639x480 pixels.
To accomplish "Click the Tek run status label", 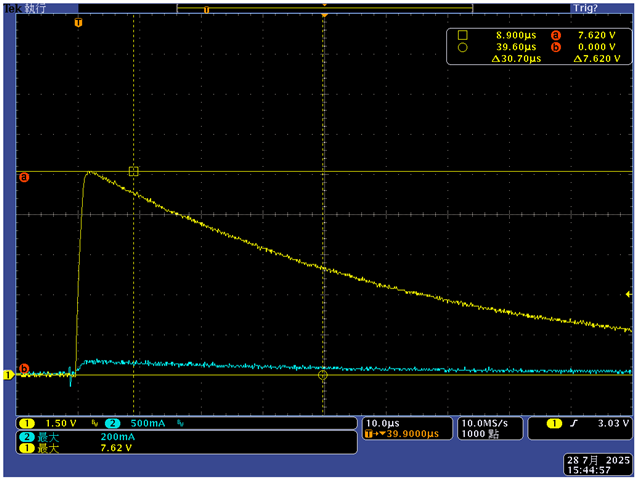I will click(25, 8).
